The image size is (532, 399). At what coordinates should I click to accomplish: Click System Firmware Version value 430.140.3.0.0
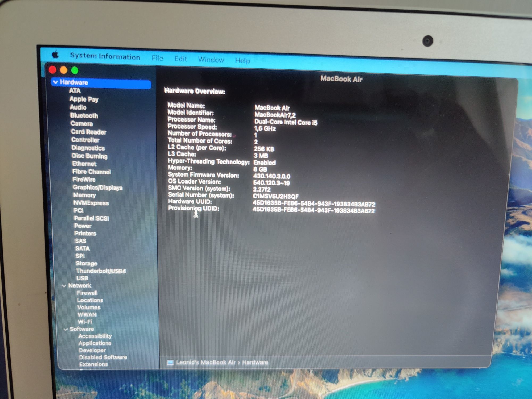pos(272,176)
